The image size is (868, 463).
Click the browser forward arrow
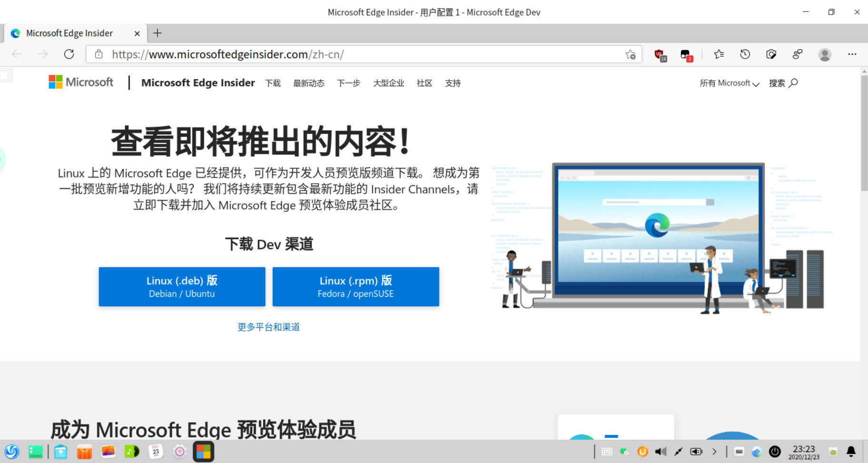pos(43,54)
